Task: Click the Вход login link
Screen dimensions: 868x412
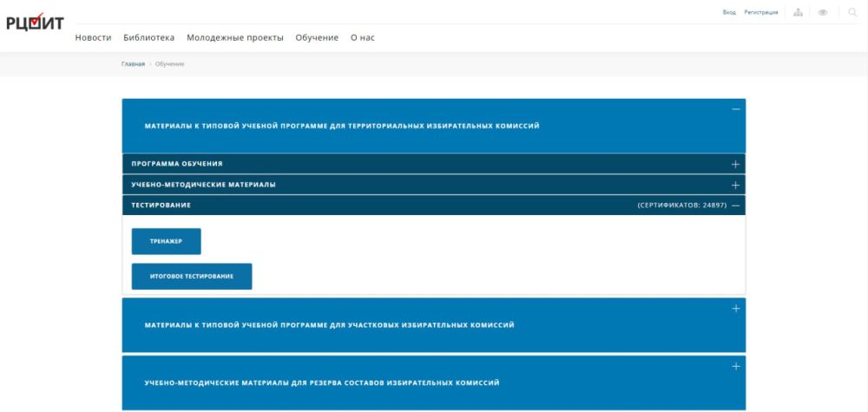Action: (x=729, y=12)
